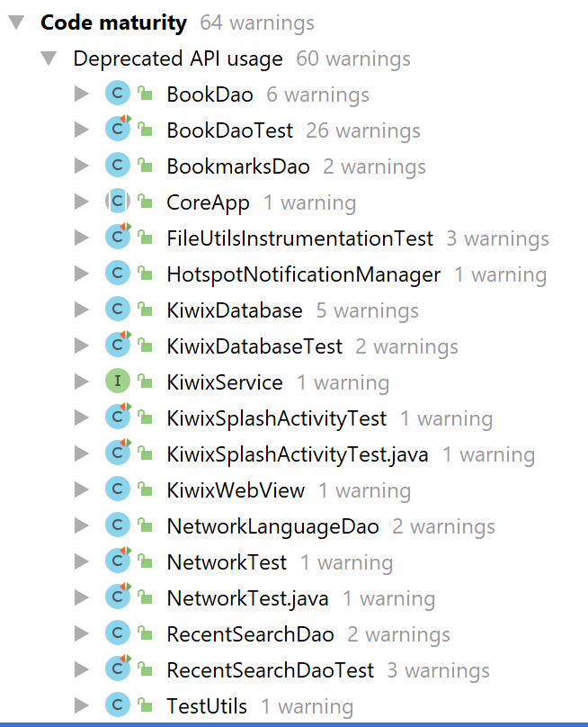
Task: Expand the KiwixDatabaseTest row
Action: click(82, 346)
